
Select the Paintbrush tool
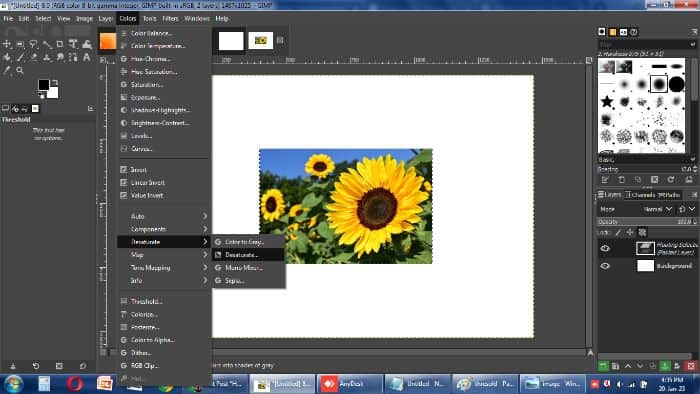pyautogui.click(x=20, y=57)
